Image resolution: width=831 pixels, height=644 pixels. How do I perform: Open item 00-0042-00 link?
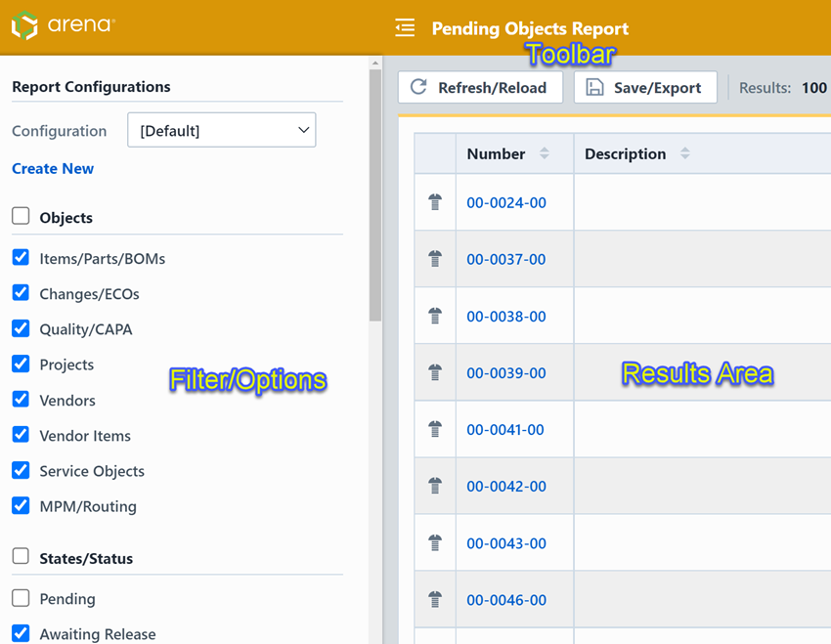click(506, 487)
